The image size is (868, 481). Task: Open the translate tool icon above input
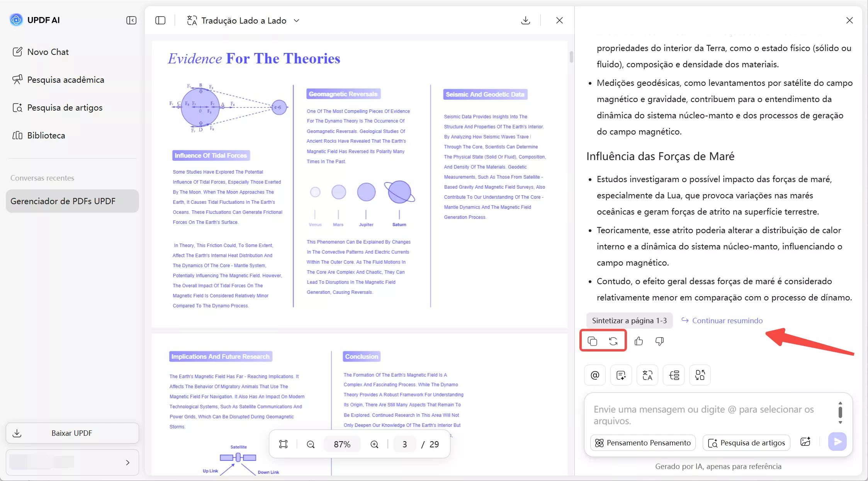pyautogui.click(x=647, y=375)
